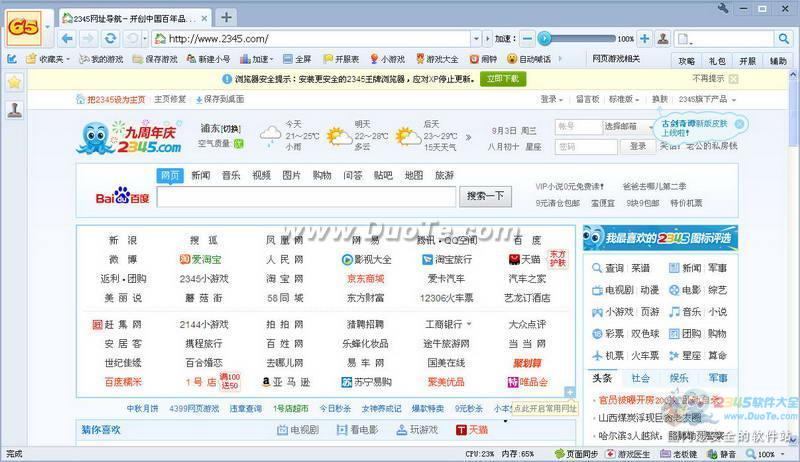This screenshot has width=800, height=462.
Task: Open the favorites star in left sidebar
Action: point(14,82)
